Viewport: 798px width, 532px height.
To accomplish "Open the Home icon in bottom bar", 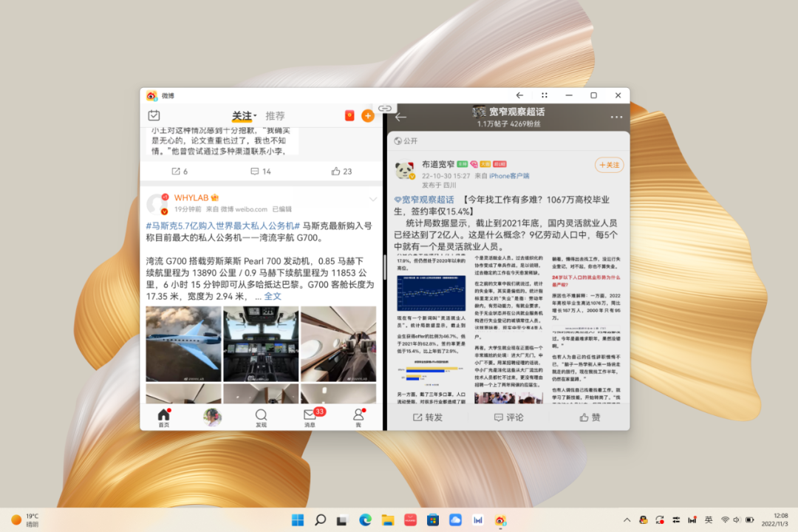I will point(164,417).
